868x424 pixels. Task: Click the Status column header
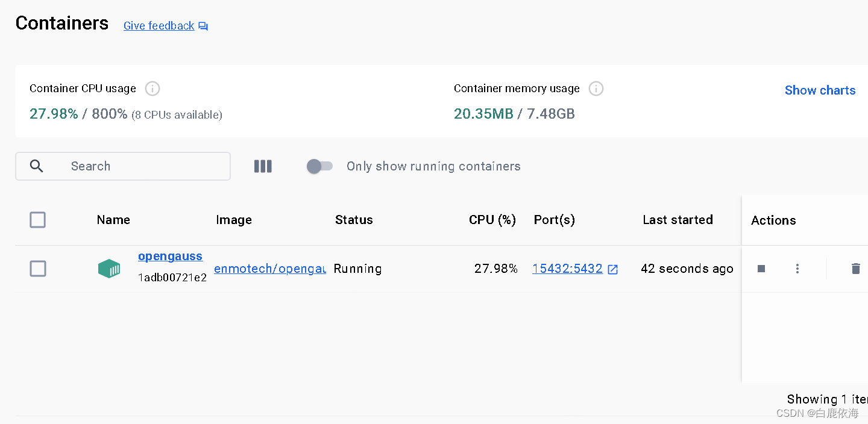tap(354, 220)
